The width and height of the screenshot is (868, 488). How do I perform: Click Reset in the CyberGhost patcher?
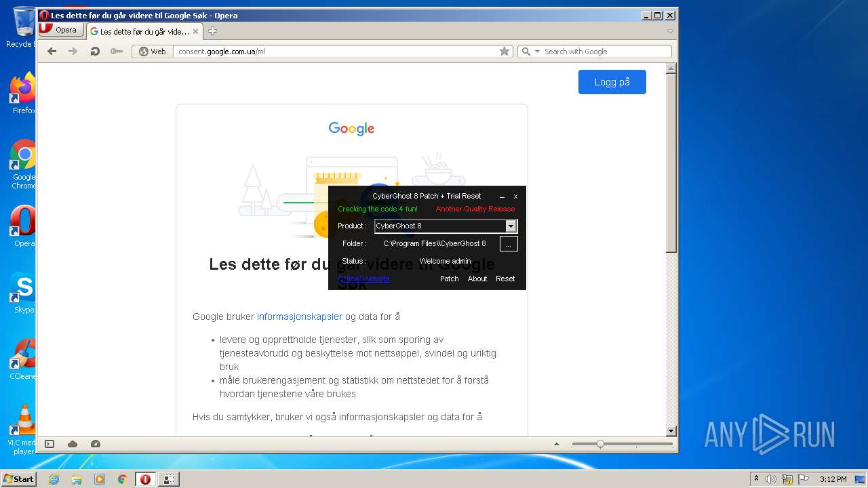pyautogui.click(x=505, y=279)
